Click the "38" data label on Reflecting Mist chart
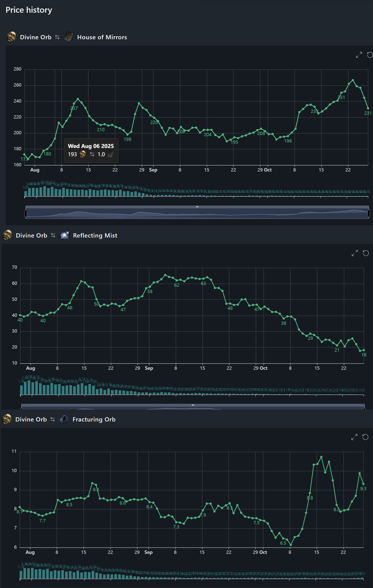Screen dimensions: 373x588 [284, 323]
